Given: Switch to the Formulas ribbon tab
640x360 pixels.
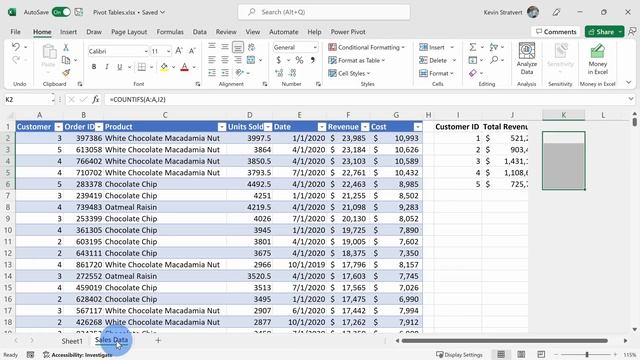Looking at the screenshot, I should (170, 32).
